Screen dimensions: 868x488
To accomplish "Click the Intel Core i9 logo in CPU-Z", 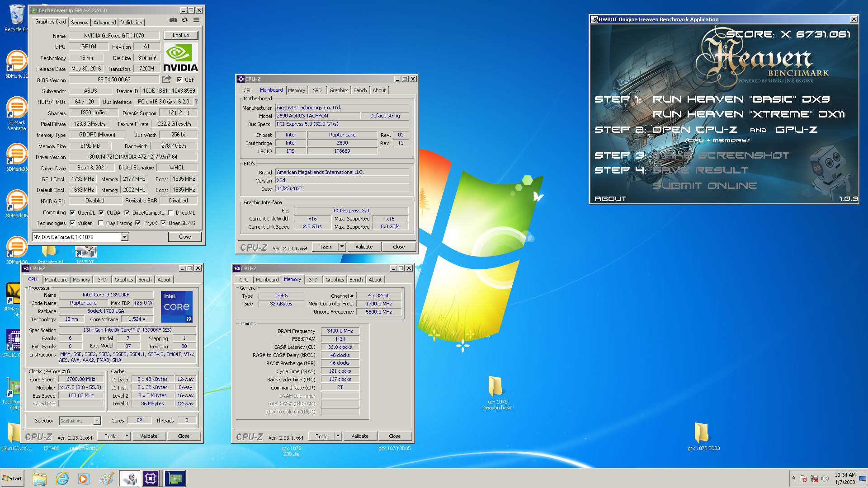I will [177, 306].
